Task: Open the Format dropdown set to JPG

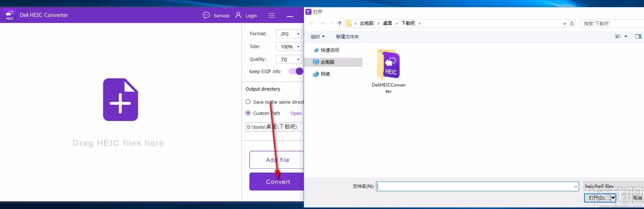Action: point(289,34)
